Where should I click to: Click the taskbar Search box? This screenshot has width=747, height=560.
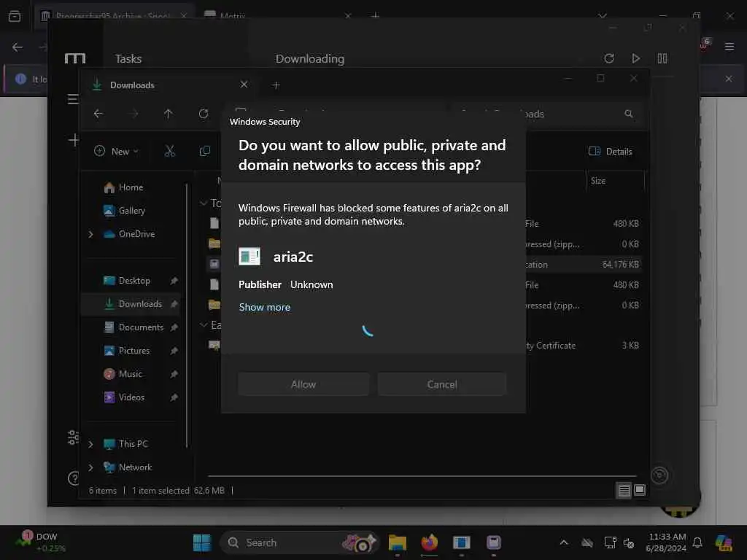coord(299,542)
